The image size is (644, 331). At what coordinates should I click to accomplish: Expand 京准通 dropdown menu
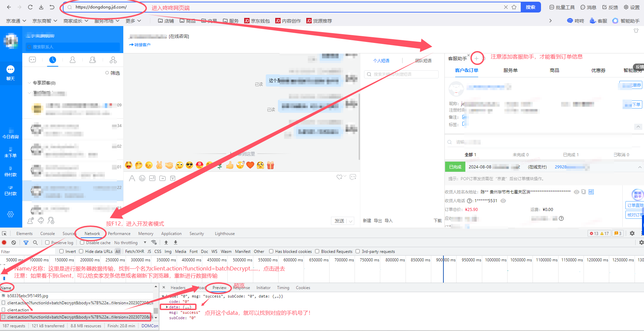[16, 21]
